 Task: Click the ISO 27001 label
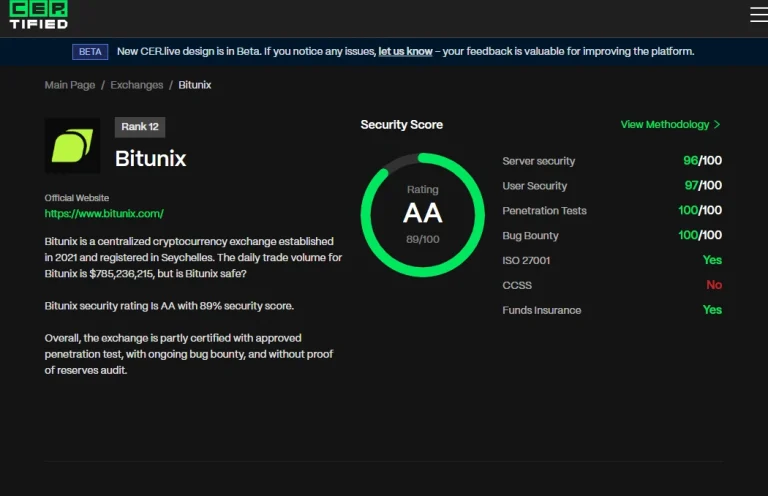526,260
